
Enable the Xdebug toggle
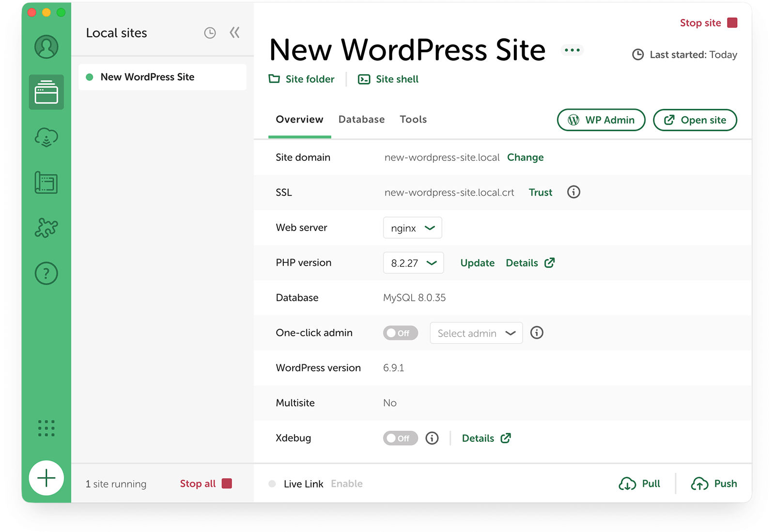(400, 438)
